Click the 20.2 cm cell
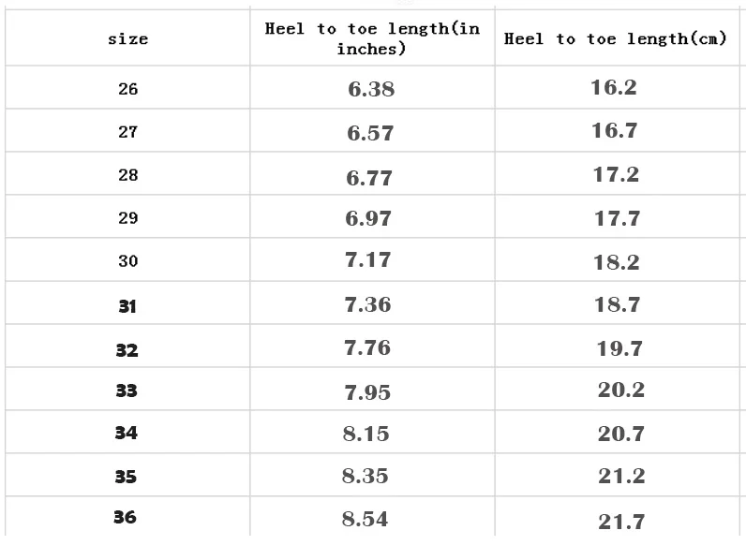This screenshot has height=560, width=746. pos(621,390)
